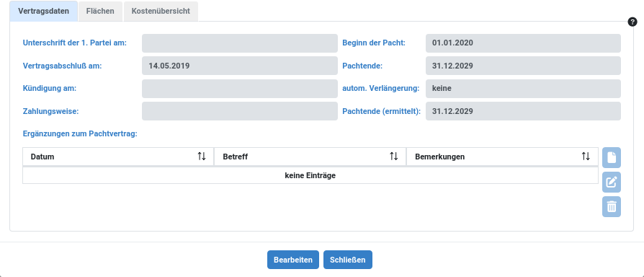The image size is (644, 277).
Task: Click the 'Beginn der Pacht:' label
Action: [x=374, y=43]
